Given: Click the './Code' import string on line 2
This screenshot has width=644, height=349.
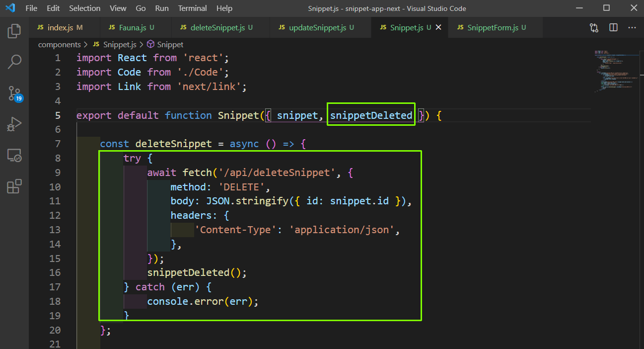Looking at the screenshot, I should pyautogui.click(x=200, y=73).
